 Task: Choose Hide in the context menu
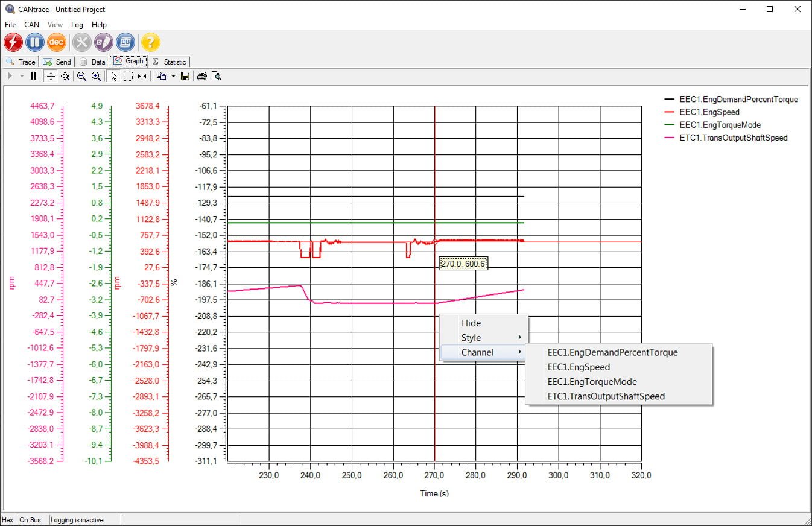[484, 323]
